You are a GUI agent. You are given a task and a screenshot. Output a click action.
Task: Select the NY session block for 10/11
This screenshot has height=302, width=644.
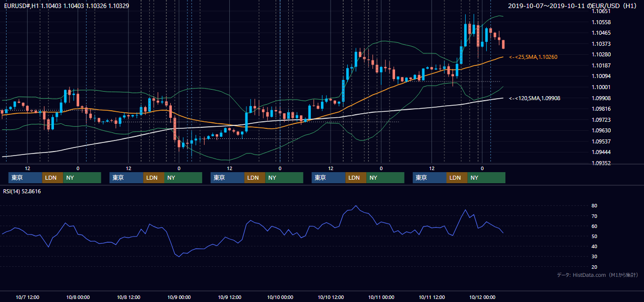coord(486,178)
